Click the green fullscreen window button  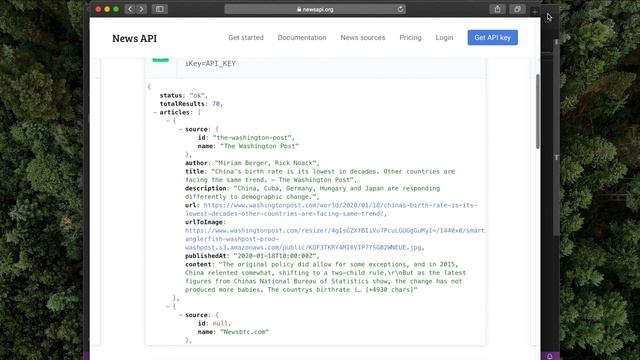[116, 9]
